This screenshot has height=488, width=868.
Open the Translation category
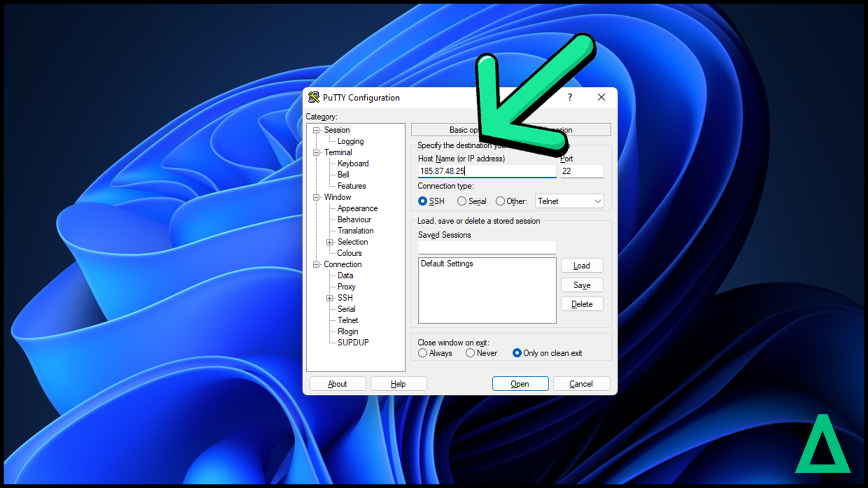[355, 231]
